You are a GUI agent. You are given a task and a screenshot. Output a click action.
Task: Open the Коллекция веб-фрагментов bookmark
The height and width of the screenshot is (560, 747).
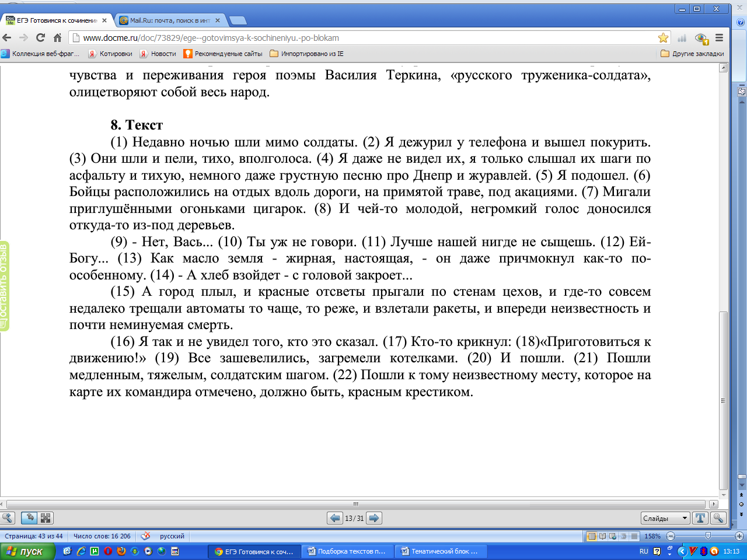click(40, 54)
